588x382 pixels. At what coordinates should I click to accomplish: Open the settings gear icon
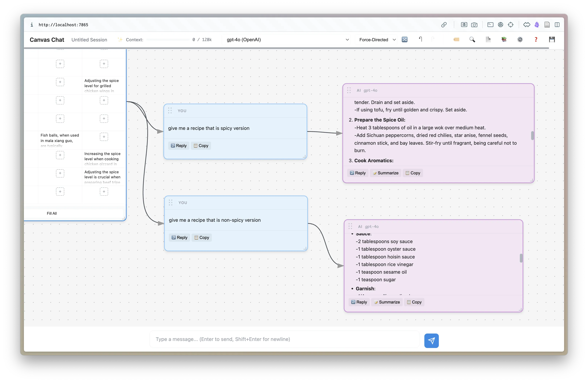tap(520, 39)
